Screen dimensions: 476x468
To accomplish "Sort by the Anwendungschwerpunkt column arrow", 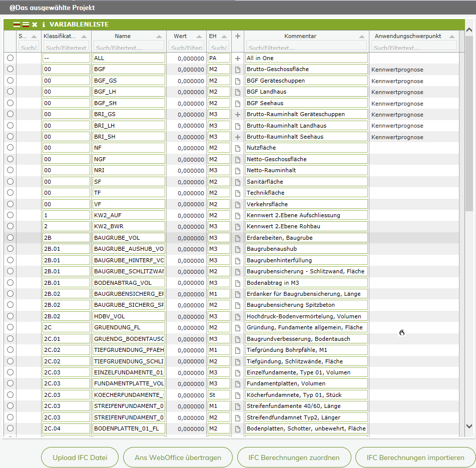I will 452,37.
